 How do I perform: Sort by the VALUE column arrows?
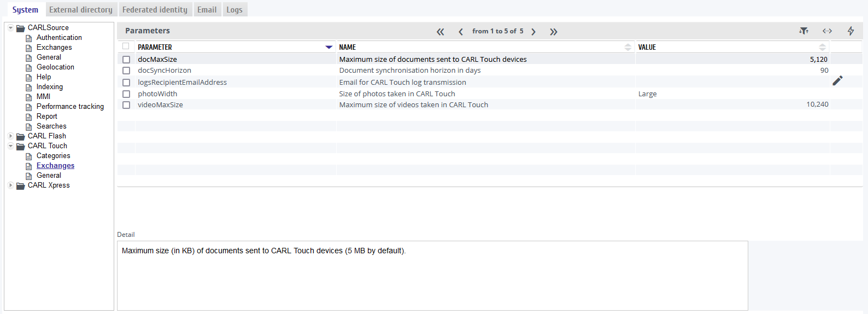(822, 48)
